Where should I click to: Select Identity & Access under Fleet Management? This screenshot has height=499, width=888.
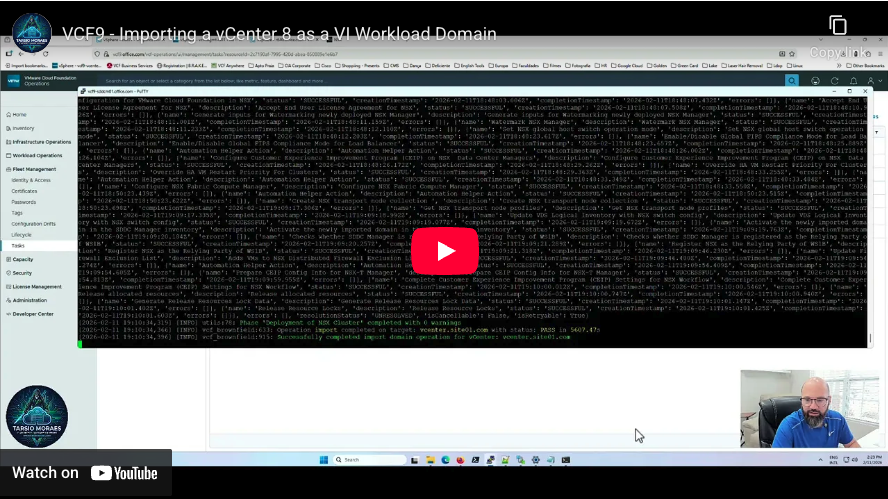click(31, 180)
